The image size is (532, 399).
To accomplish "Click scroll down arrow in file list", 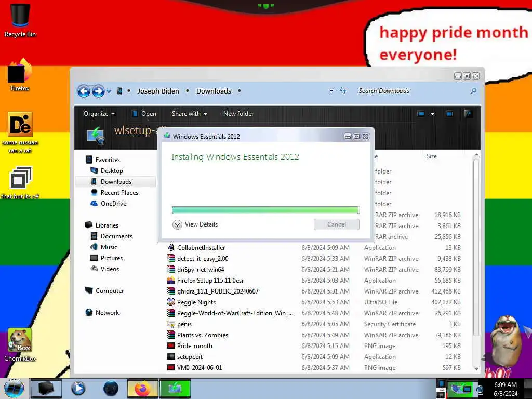I will [476, 368].
